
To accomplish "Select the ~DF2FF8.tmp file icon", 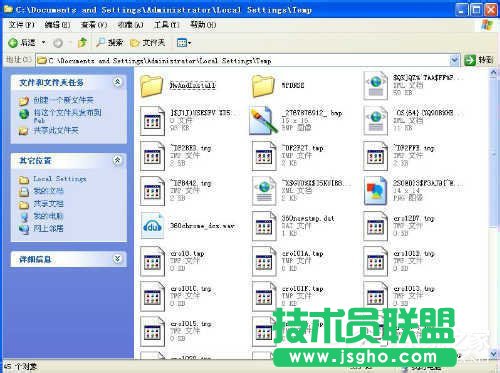I will (x=376, y=156).
